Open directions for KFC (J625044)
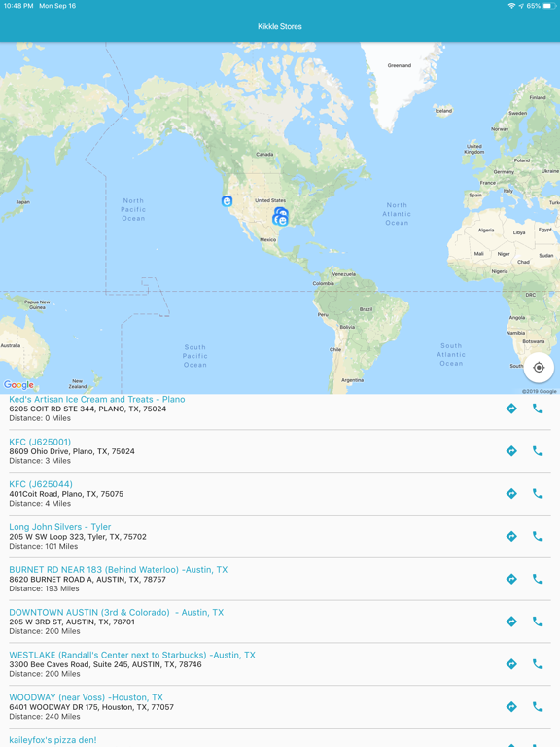This screenshot has height=747, width=560. pos(511,493)
